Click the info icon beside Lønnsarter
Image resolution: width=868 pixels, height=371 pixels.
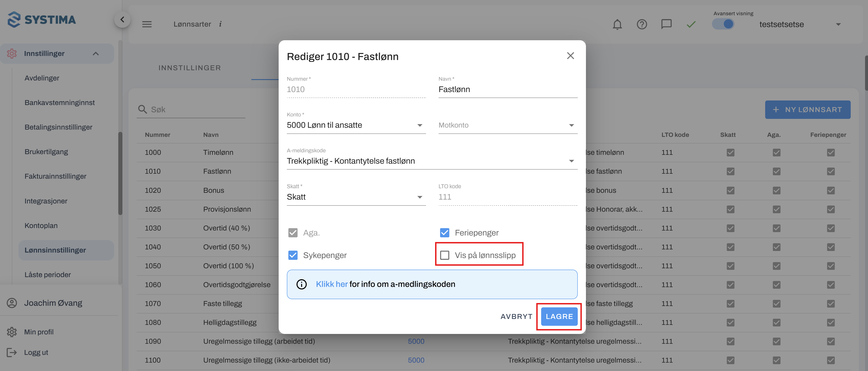click(220, 24)
